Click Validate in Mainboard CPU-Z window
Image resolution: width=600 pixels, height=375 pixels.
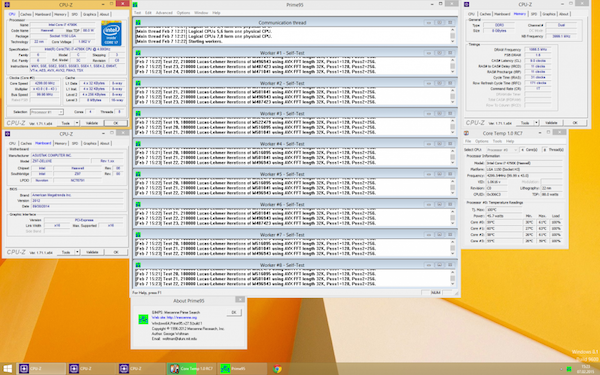point(92,252)
